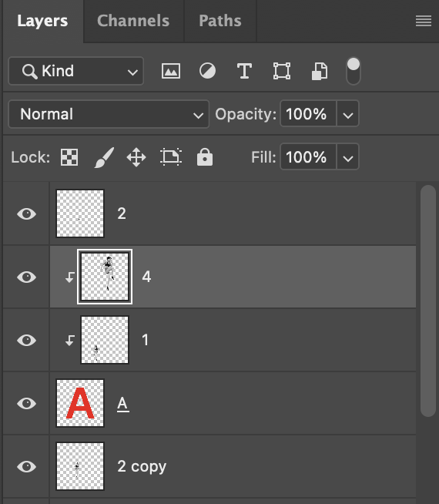Filter for type layers icon
The height and width of the screenshot is (504, 439).
244,71
